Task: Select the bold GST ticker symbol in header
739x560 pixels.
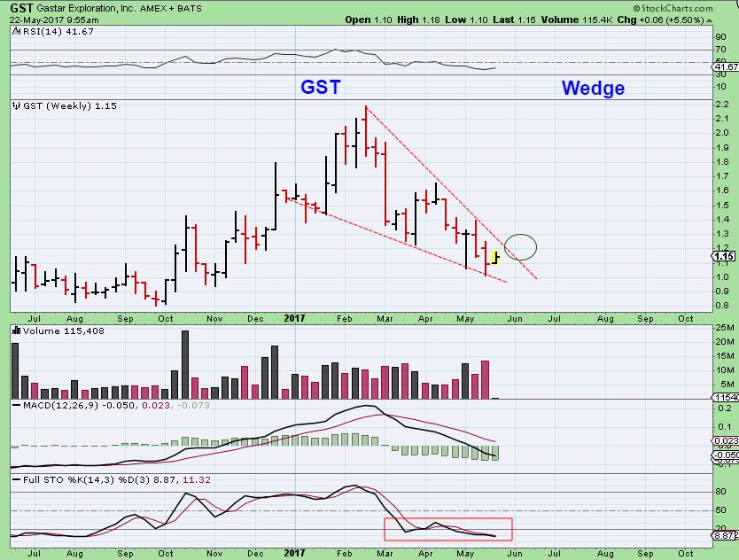Action: click(21, 8)
